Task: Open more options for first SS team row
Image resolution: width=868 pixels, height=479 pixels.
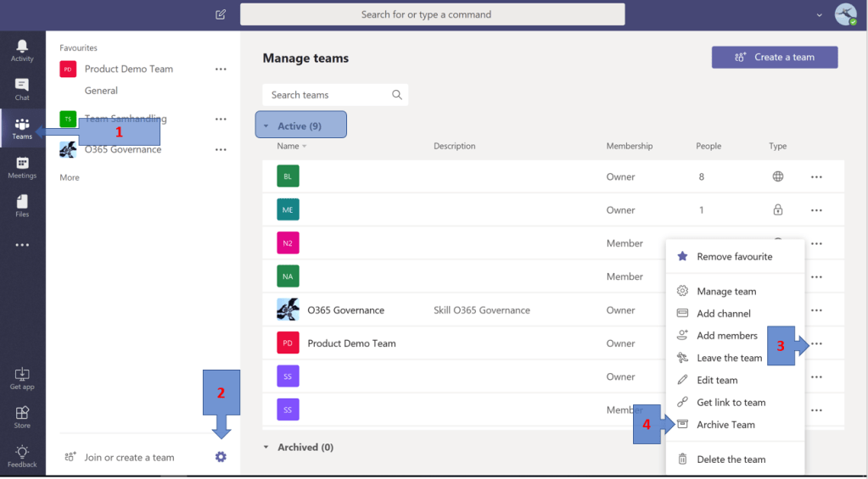Action: pos(816,376)
